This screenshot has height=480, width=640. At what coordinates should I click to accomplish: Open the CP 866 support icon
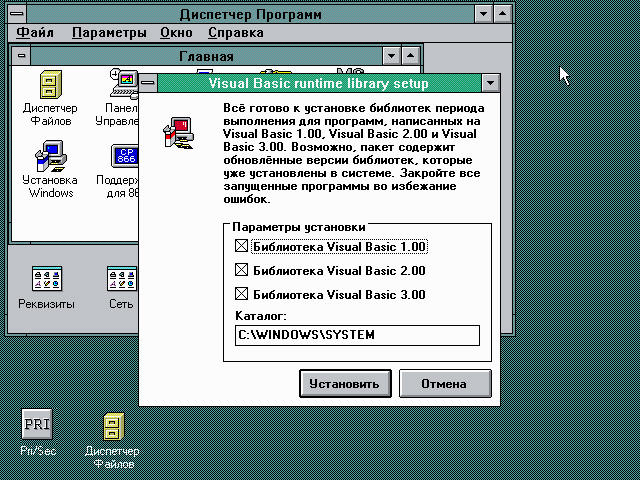125,156
